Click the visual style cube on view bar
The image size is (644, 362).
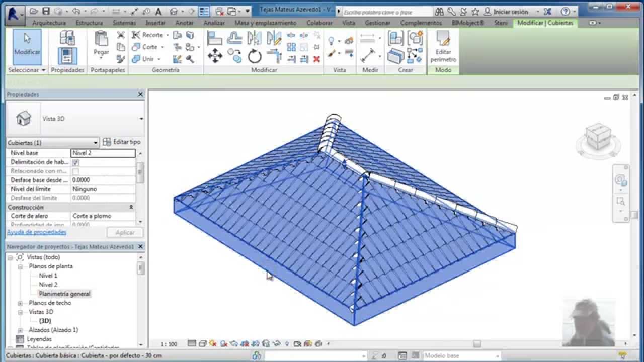coord(202,343)
